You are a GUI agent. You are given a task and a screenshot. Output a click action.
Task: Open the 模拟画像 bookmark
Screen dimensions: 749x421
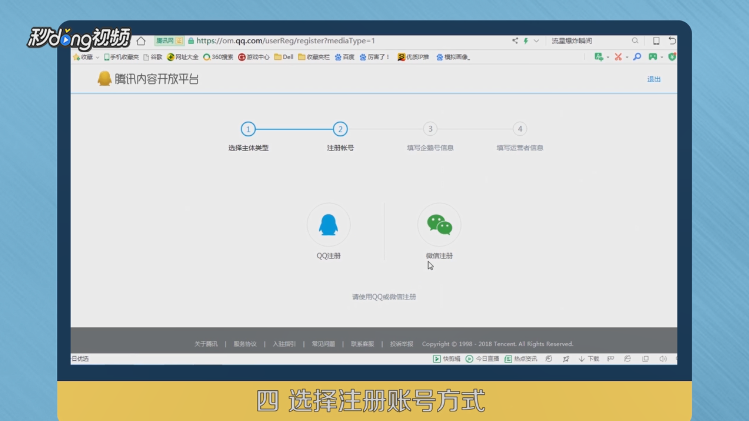pyautogui.click(x=453, y=57)
